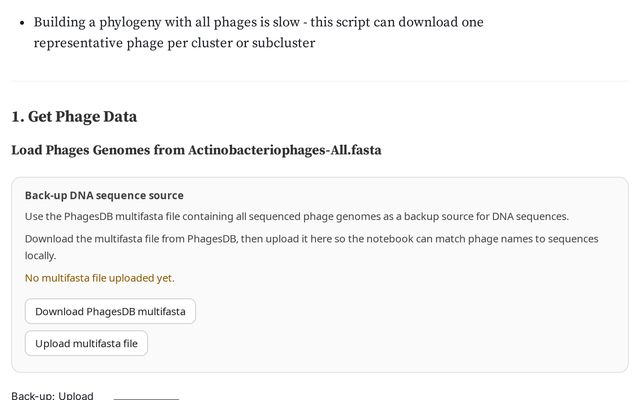640x400 pixels.
Task: Select the '1. Get Phage Data' heading
Action: 74,116
